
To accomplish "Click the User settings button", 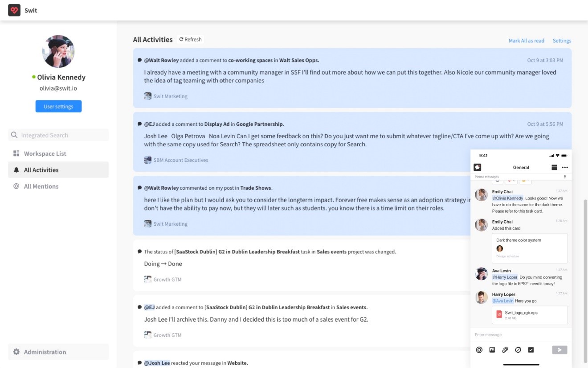I will tap(58, 107).
